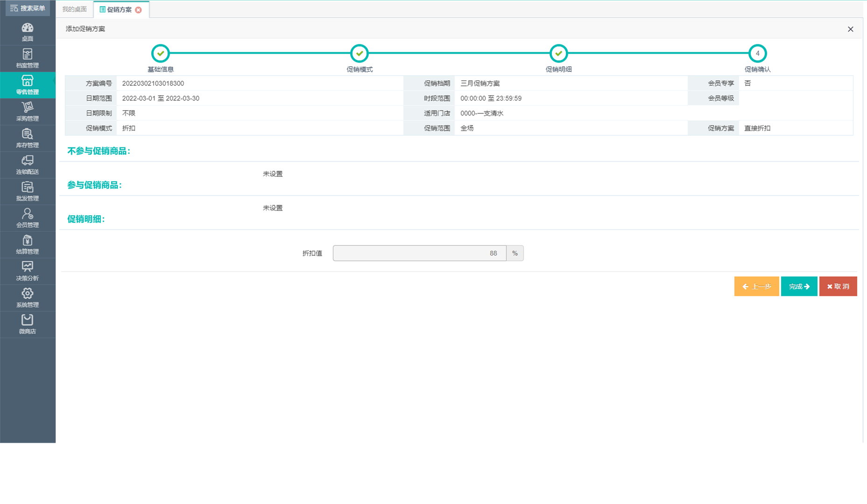Select the 促销方案 tab
The width and height of the screenshot is (867, 504).
[119, 9]
